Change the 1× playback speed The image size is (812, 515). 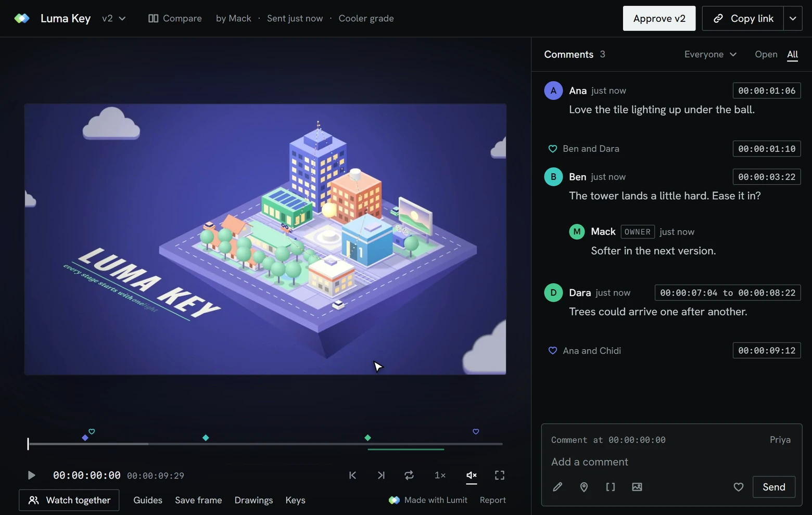coord(440,475)
